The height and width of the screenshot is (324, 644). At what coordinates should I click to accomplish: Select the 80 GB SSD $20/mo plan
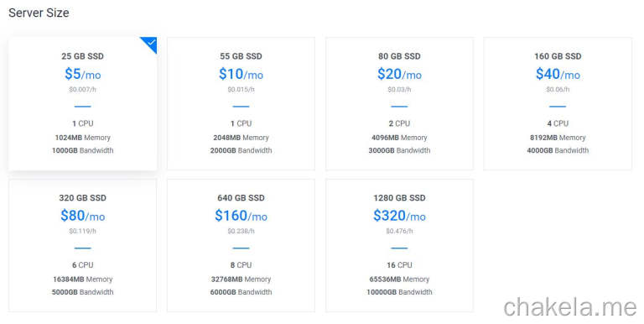pos(399,103)
